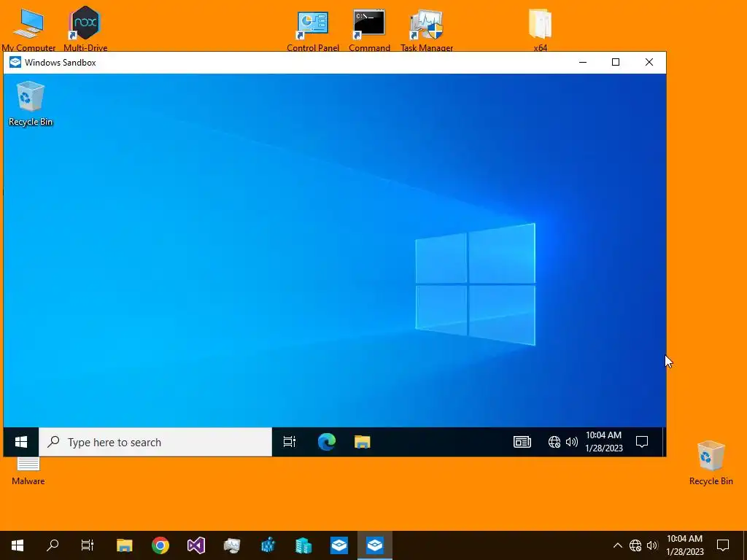This screenshot has height=560, width=747.
Task: Select the Task Manager desktop shortcut
Action: coord(427,31)
